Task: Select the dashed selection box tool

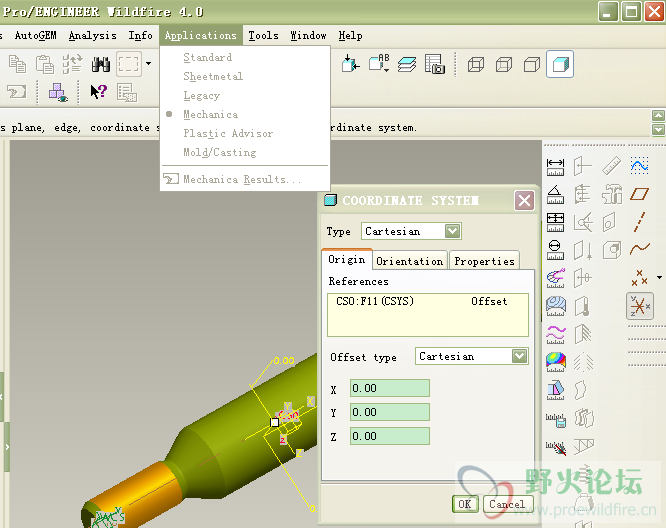Action: [129, 64]
